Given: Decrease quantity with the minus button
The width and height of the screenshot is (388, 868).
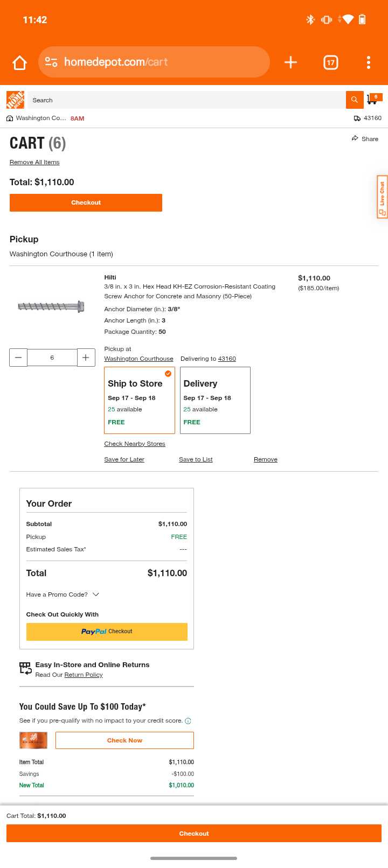Looking at the screenshot, I should pyautogui.click(x=18, y=358).
